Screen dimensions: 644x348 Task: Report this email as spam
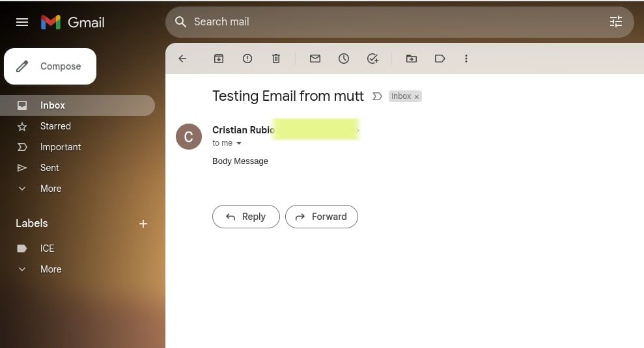(x=247, y=59)
